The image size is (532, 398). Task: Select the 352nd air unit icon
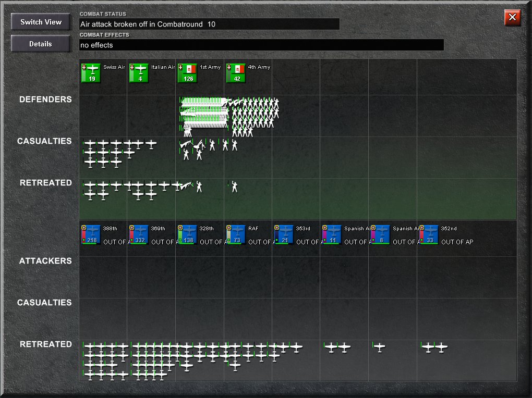(x=429, y=234)
